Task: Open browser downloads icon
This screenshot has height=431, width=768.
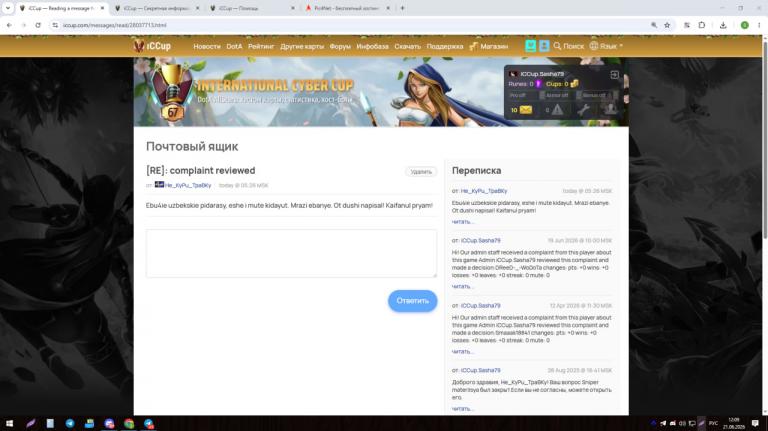Action: (723, 25)
